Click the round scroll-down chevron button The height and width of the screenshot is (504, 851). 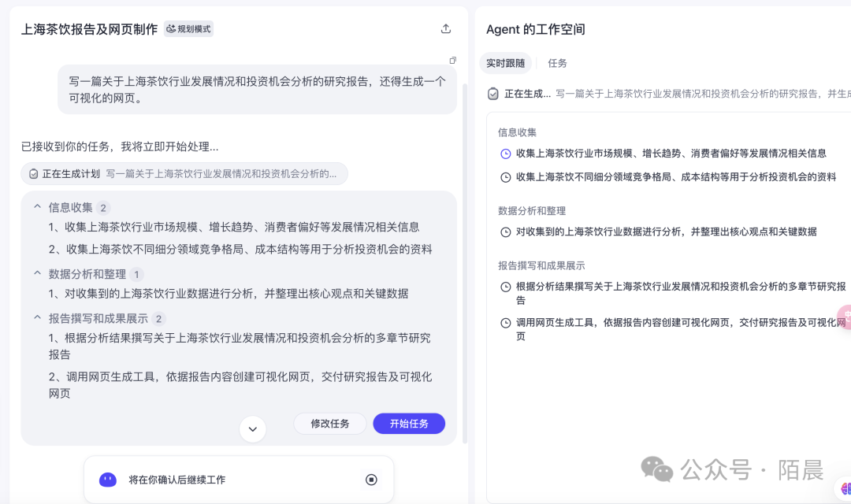pos(253,429)
